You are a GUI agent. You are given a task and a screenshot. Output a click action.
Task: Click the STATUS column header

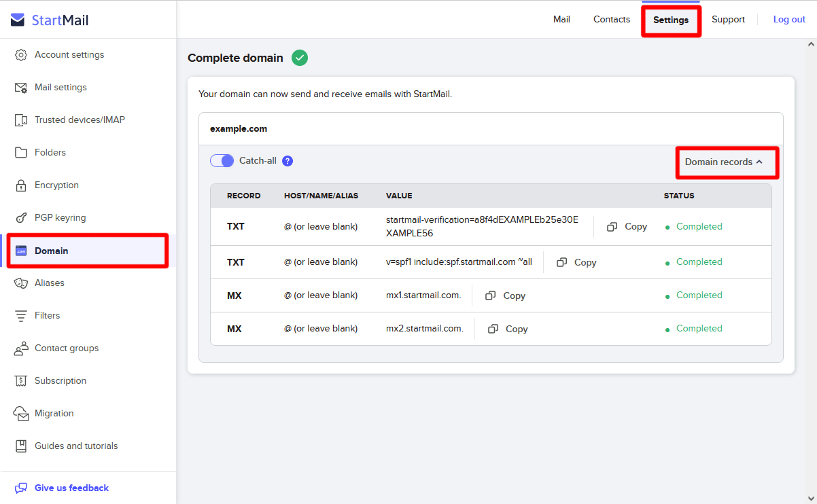click(679, 196)
